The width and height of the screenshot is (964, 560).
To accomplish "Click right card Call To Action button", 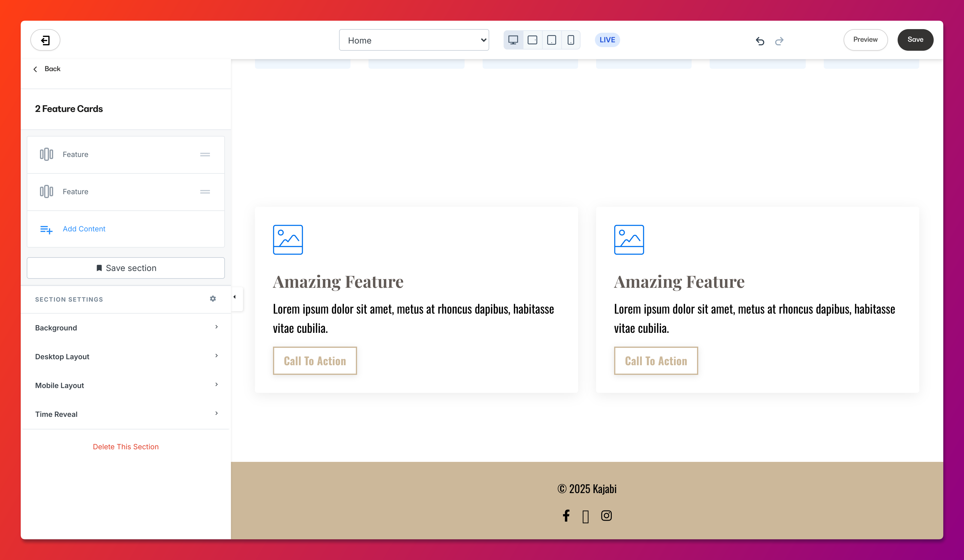I will point(656,360).
